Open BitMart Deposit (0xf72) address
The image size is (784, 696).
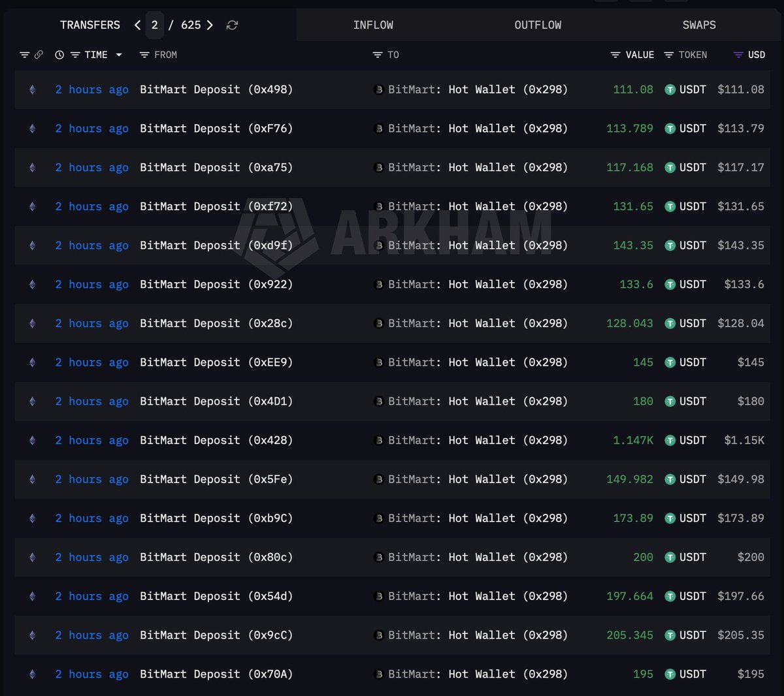pyautogui.click(x=216, y=206)
